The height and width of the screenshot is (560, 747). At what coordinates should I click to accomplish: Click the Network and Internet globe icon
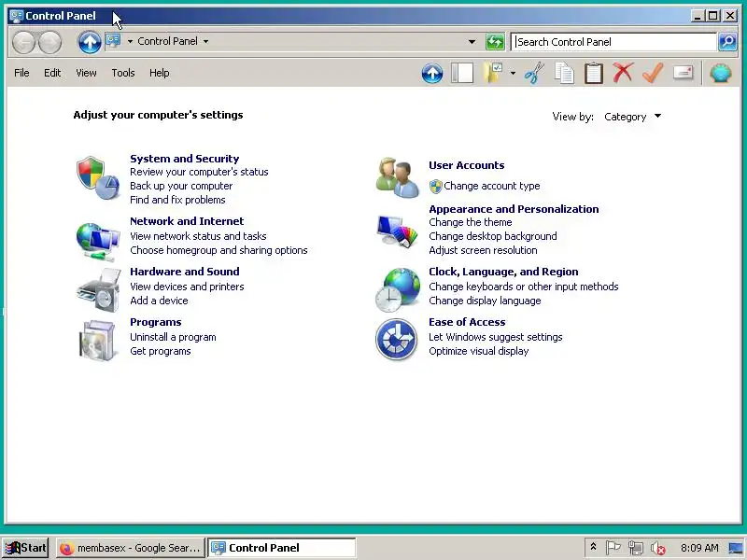click(98, 242)
